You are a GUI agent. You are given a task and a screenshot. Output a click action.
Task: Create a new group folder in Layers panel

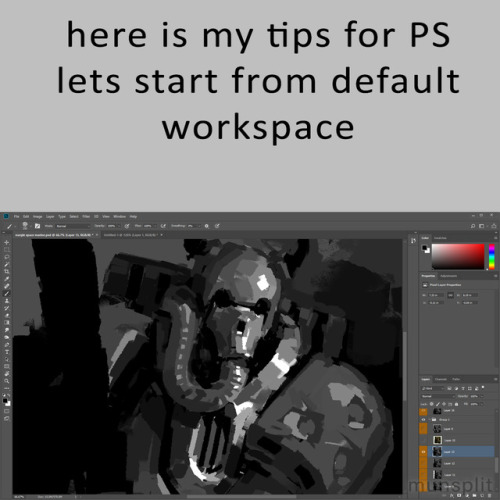point(474,495)
